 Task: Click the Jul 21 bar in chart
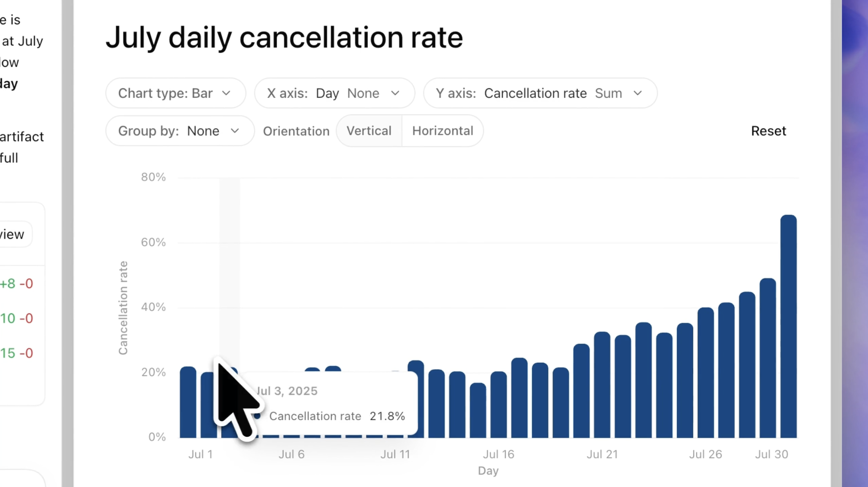pyautogui.click(x=602, y=385)
